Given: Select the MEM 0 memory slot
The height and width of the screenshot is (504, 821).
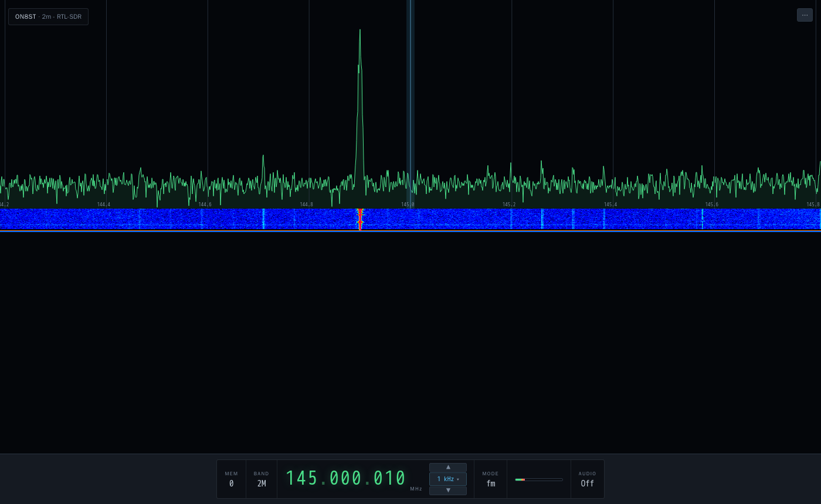Looking at the screenshot, I should pyautogui.click(x=231, y=479).
